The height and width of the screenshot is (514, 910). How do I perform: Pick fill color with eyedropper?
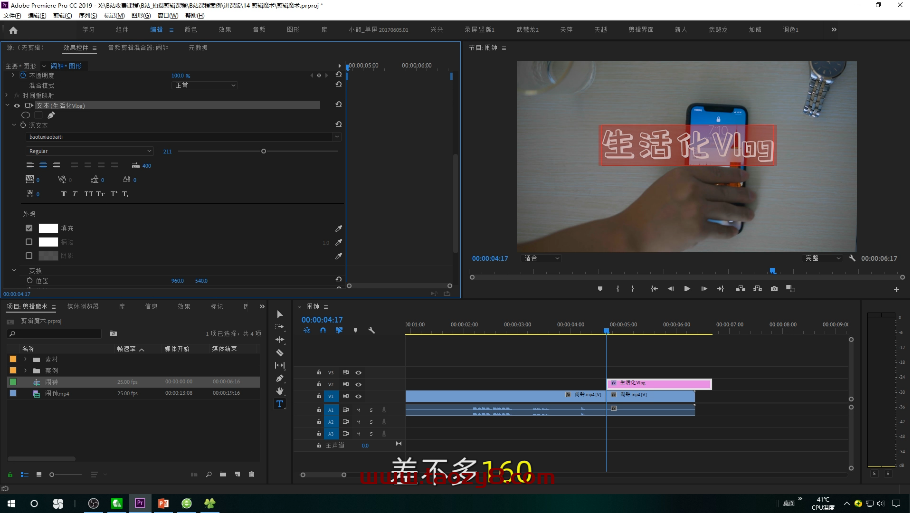click(x=338, y=229)
